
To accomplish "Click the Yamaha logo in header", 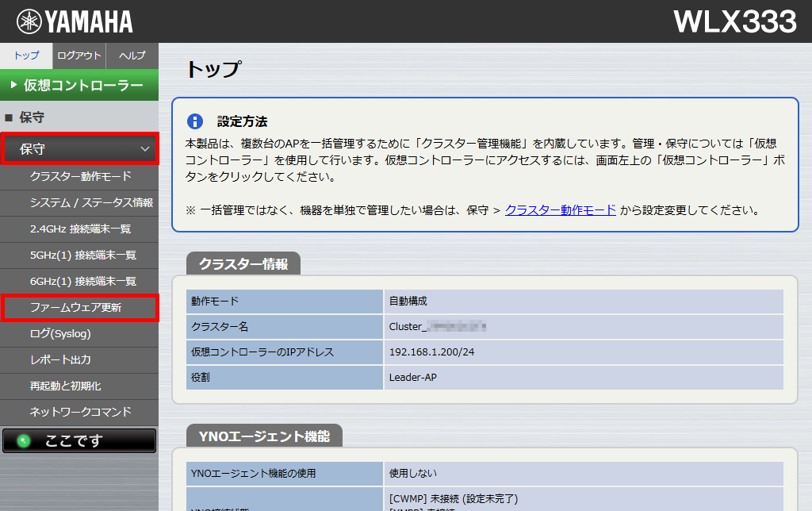I will coord(75,21).
